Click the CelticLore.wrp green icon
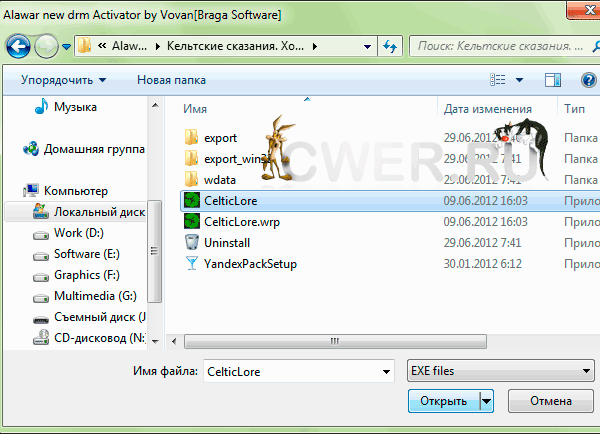Viewport: 600px width, 434px height. [x=192, y=222]
